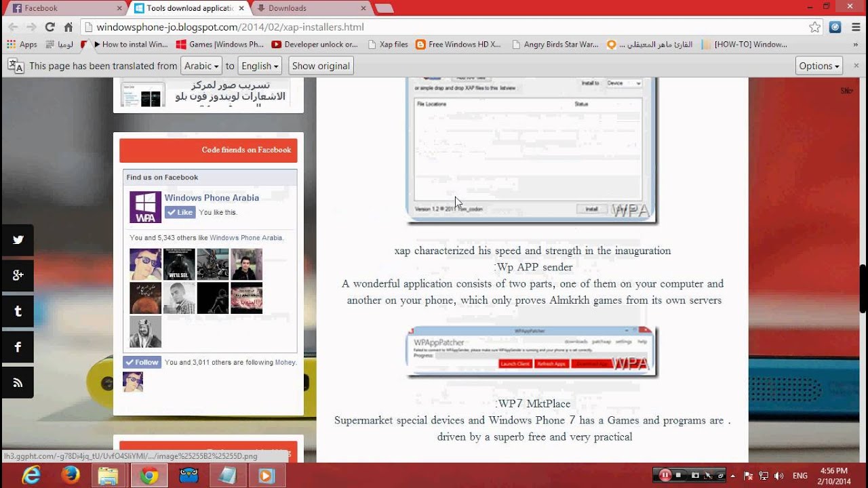Click the page vertical scrollbar thumb

tap(863, 288)
